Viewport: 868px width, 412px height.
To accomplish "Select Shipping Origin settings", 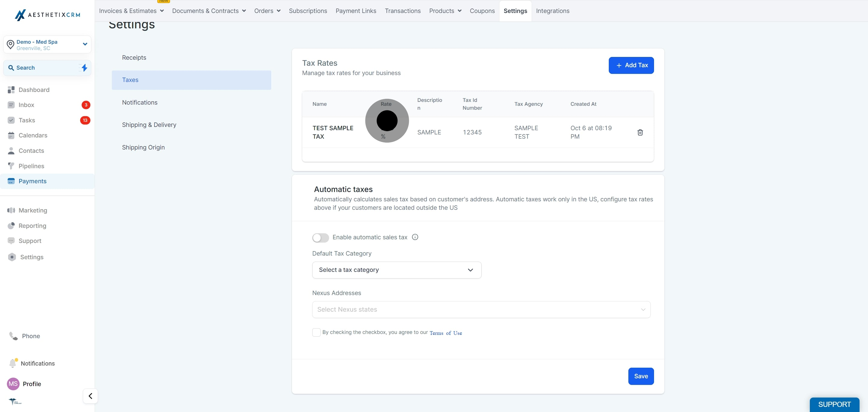I will point(191,148).
